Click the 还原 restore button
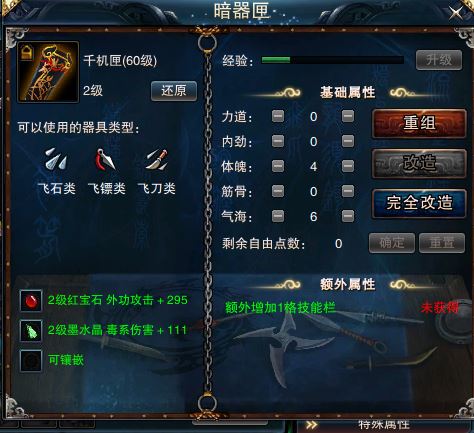This screenshot has height=433, width=474. 174,91
